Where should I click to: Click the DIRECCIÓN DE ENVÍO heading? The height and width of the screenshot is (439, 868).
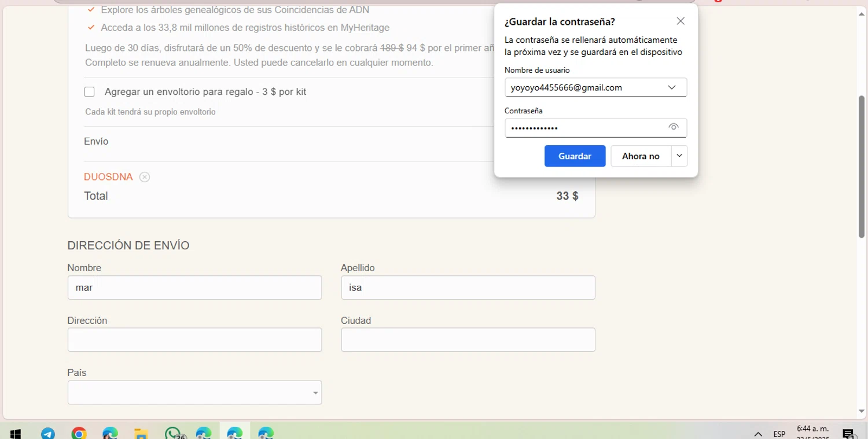[x=128, y=245]
